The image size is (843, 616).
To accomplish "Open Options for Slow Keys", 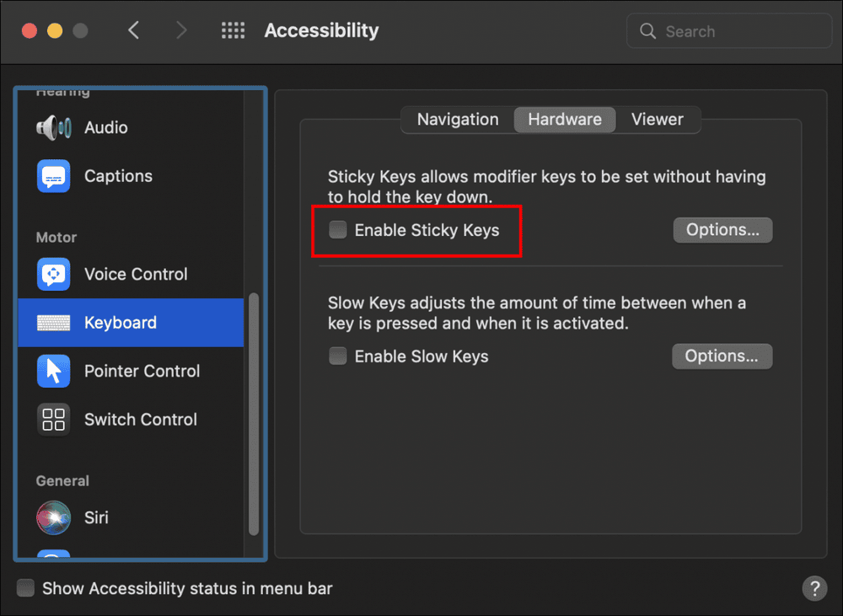I will (x=722, y=356).
